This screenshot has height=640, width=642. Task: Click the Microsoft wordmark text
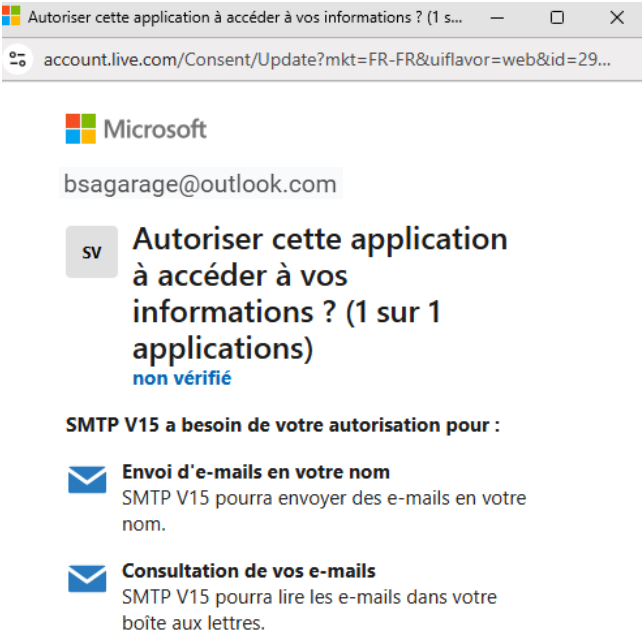click(155, 129)
